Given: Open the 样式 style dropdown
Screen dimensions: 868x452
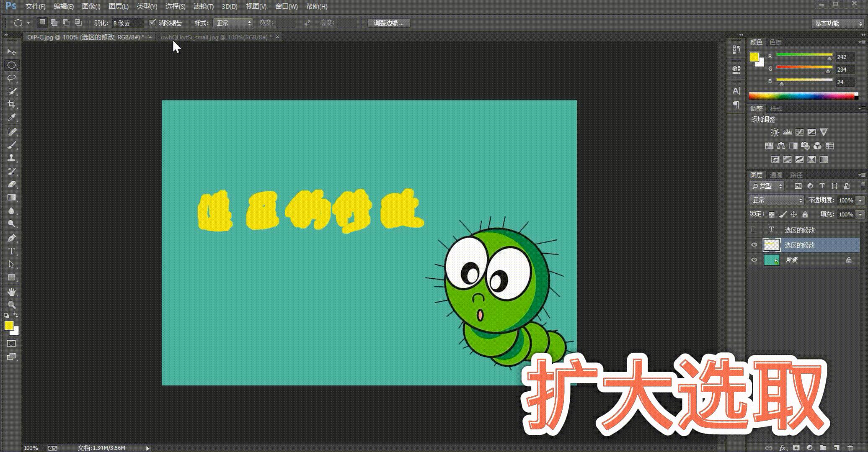Looking at the screenshot, I should click(233, 23).
